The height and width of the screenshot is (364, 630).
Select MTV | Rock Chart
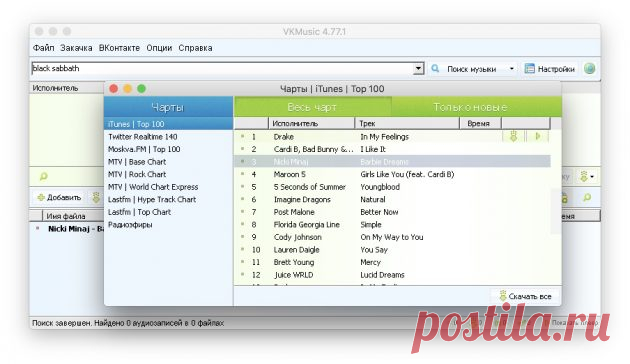click(168, 174)
